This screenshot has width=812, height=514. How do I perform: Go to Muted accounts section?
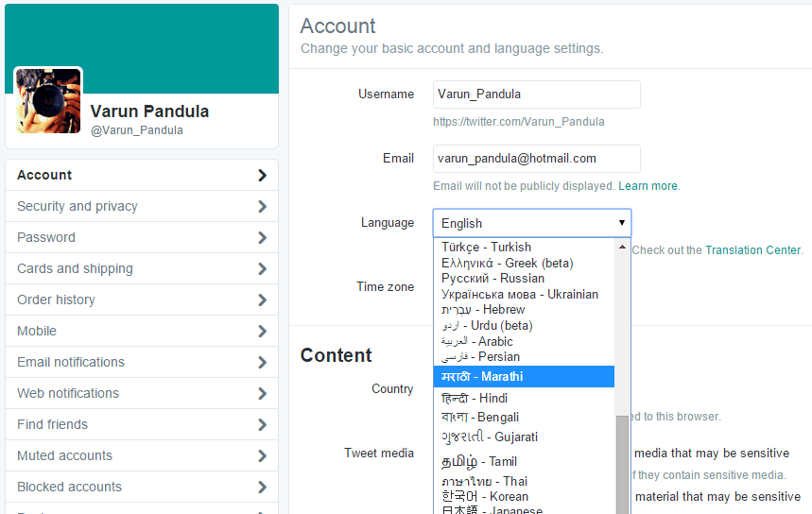(x=64, y=455)
